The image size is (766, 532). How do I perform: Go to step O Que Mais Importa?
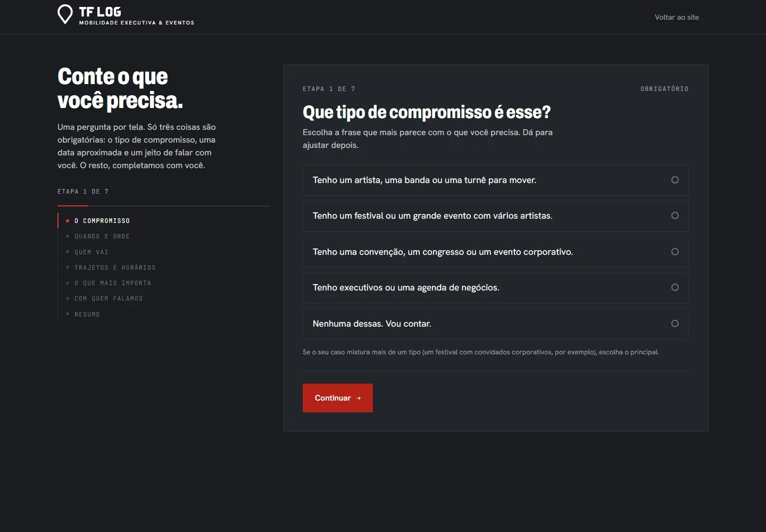coord(113,283)
